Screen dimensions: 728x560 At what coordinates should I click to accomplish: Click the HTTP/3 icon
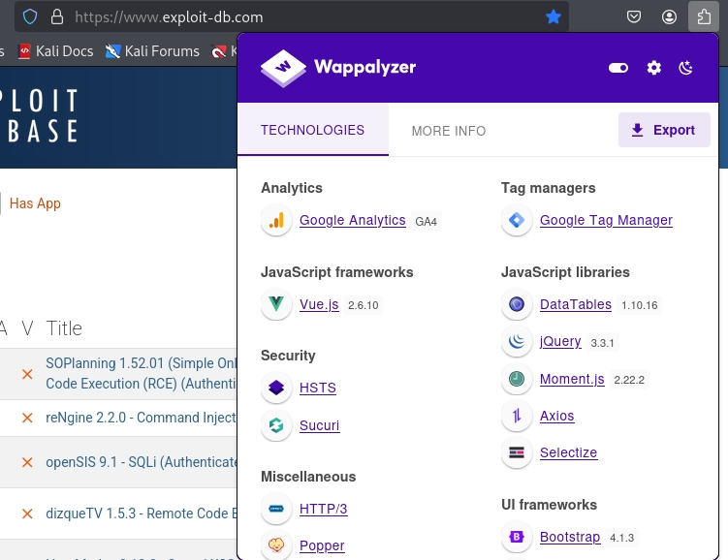276,509
